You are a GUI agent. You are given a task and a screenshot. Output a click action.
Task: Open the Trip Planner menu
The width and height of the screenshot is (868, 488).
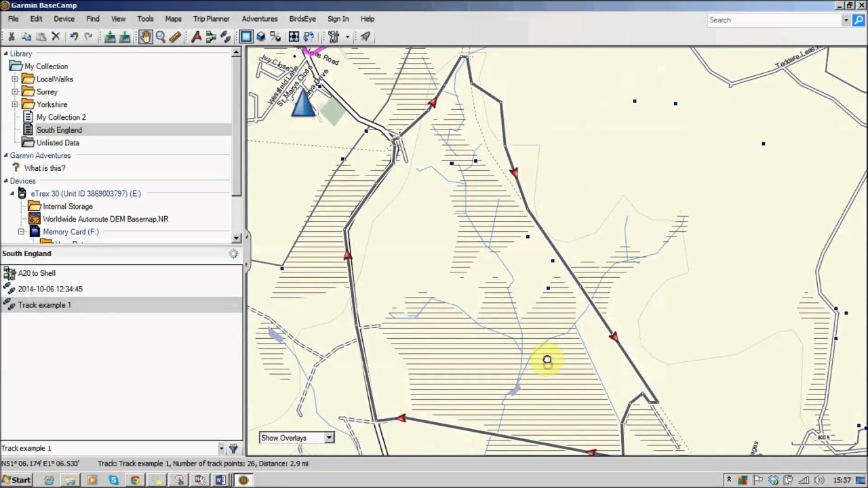(211, 19)
